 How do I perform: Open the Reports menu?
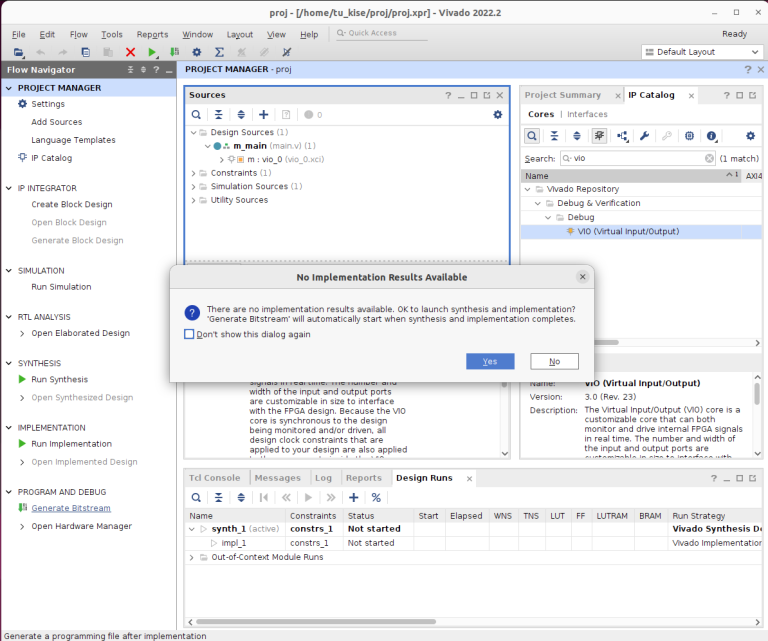click(152, 34)
